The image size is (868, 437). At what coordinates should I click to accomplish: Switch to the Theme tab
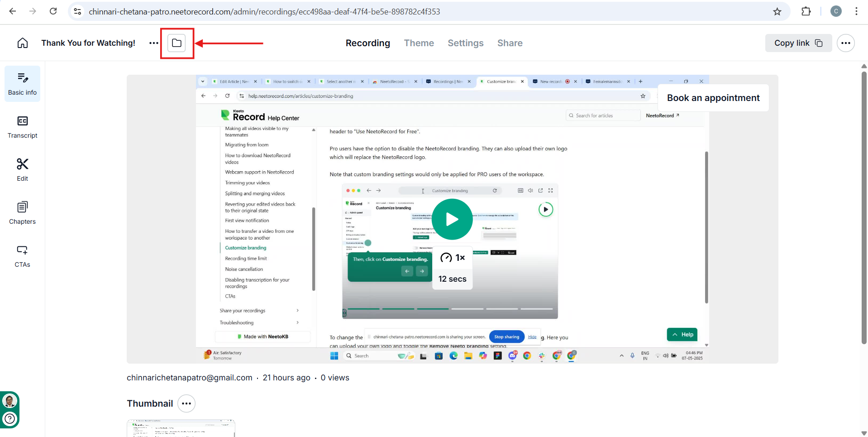coord(419,43)
